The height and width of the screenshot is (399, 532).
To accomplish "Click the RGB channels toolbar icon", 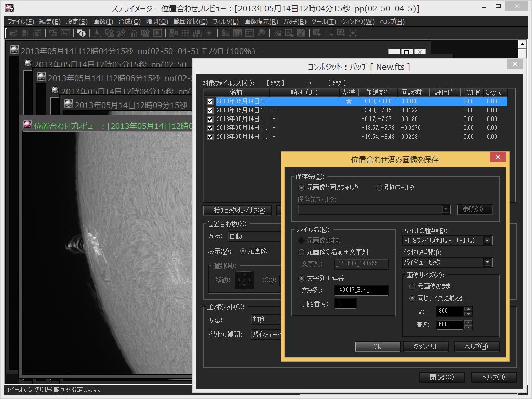I will (174, 33).
